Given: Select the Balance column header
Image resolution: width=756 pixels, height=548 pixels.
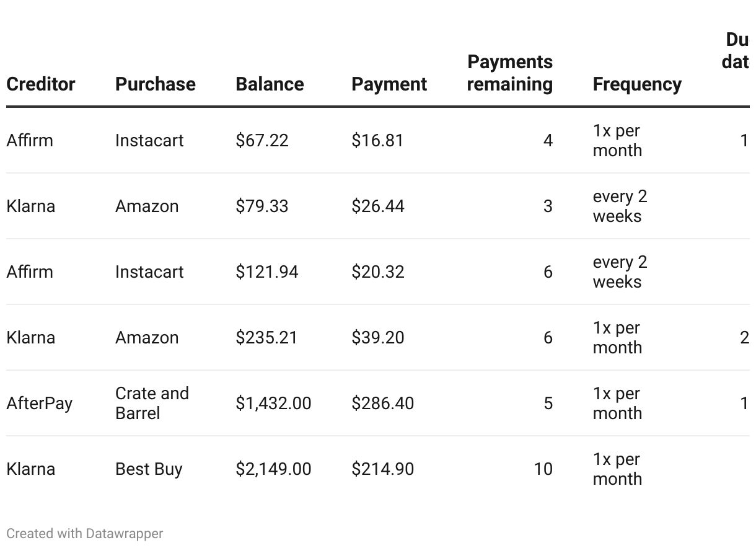Looking at the screenshot, I should tap(270, 84).
